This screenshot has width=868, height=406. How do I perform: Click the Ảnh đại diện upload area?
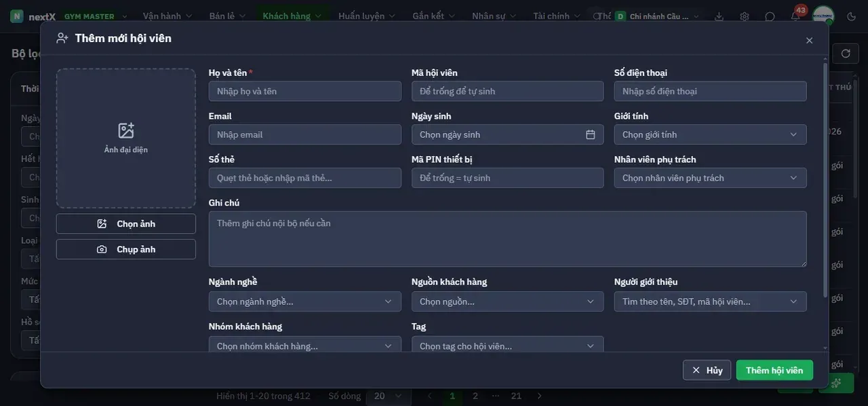[126, 139]
